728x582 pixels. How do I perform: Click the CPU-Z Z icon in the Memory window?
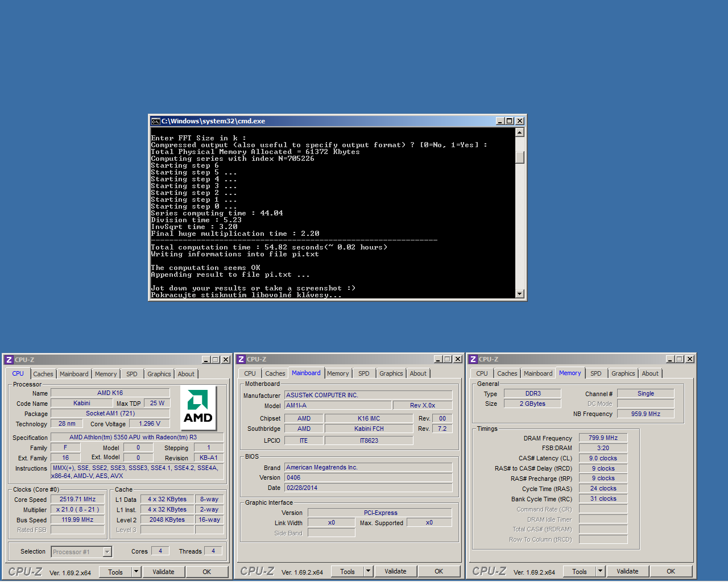coord(473,359)
